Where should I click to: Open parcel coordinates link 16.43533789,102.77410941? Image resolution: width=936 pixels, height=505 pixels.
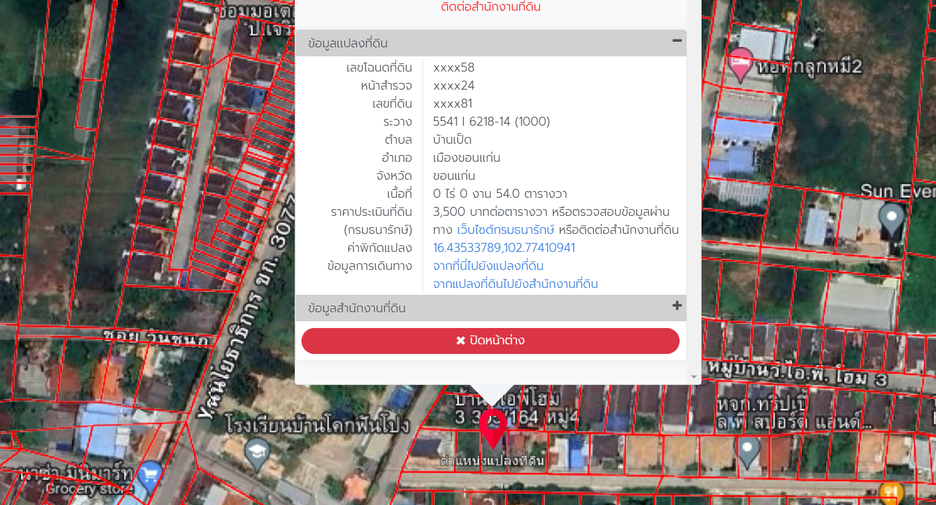coord(504,248)
